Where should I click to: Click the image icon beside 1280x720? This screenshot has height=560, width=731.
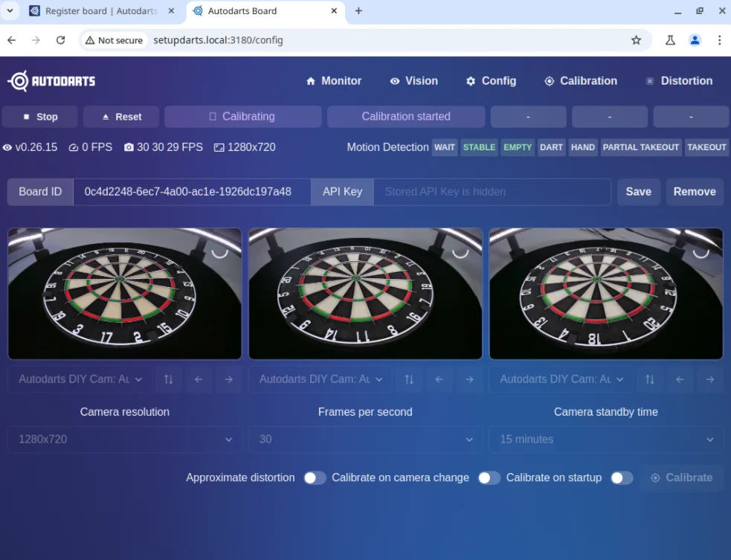click(x=219, y=148)
